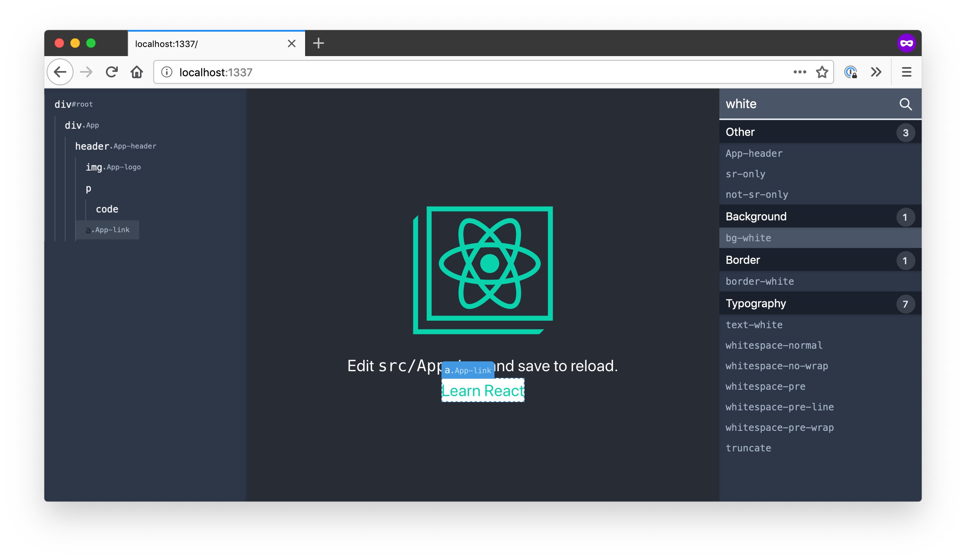Select the p element in the DOM tree
Image resolution: width=966 pixels, height=560 pixels.
[x=89, y=188]
